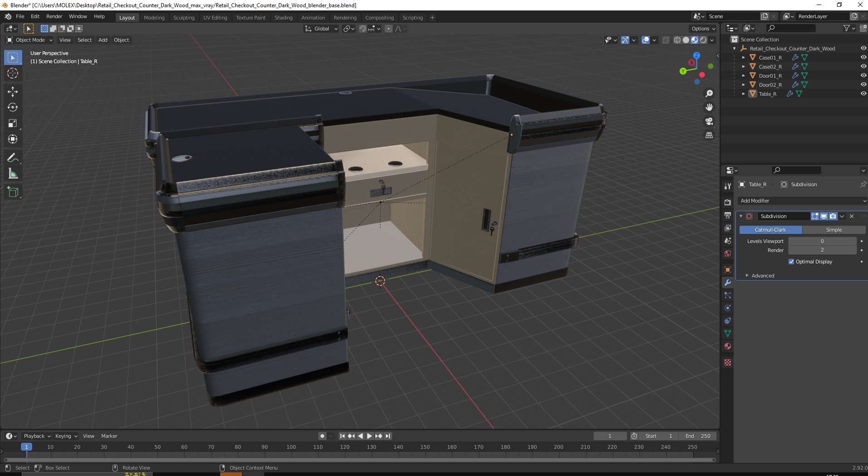
Task: Open the Modifier properties wrench tab
Action: (x=728, y=283)
